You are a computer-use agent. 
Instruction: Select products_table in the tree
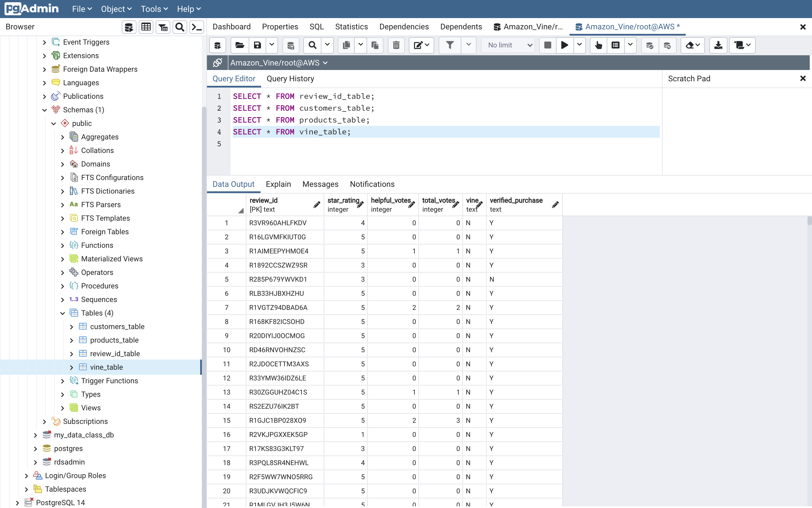pyautogui.click(x=114, y=340)
